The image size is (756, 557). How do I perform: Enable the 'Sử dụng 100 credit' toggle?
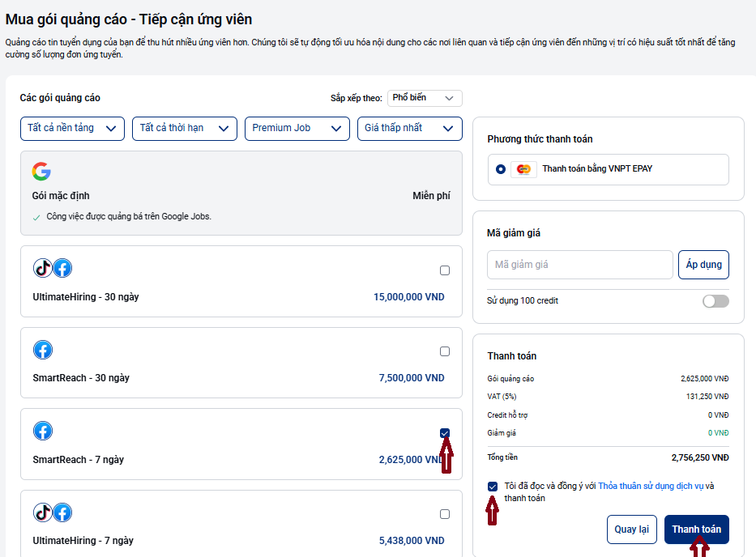(x=715, y=301)
